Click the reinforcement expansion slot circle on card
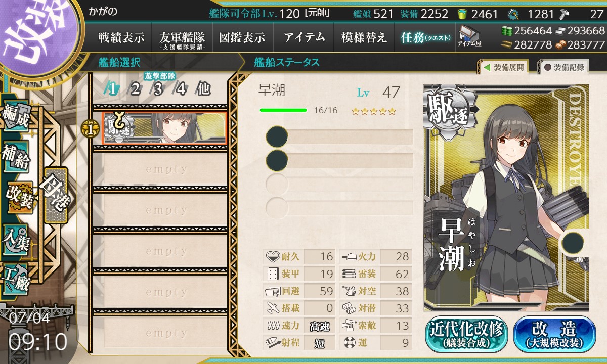Viewport: 607px width, 364px height. tap(574, 242)
